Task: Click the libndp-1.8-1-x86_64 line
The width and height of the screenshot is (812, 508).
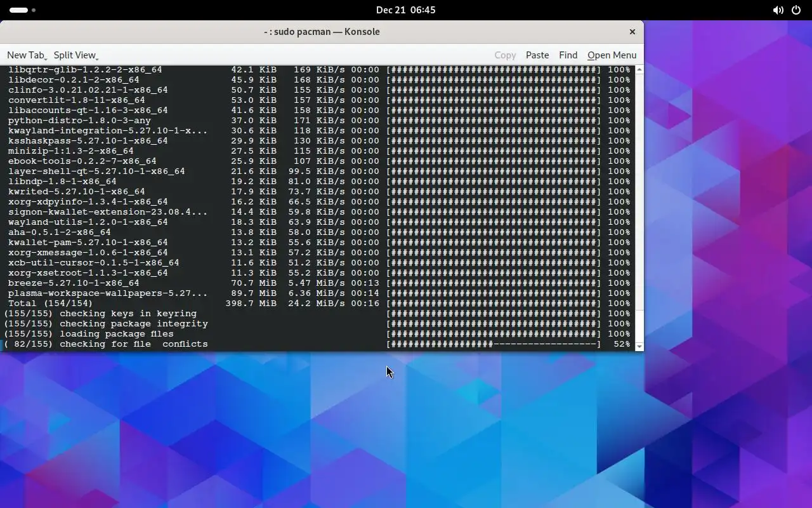Action: [x=319, y=182]
